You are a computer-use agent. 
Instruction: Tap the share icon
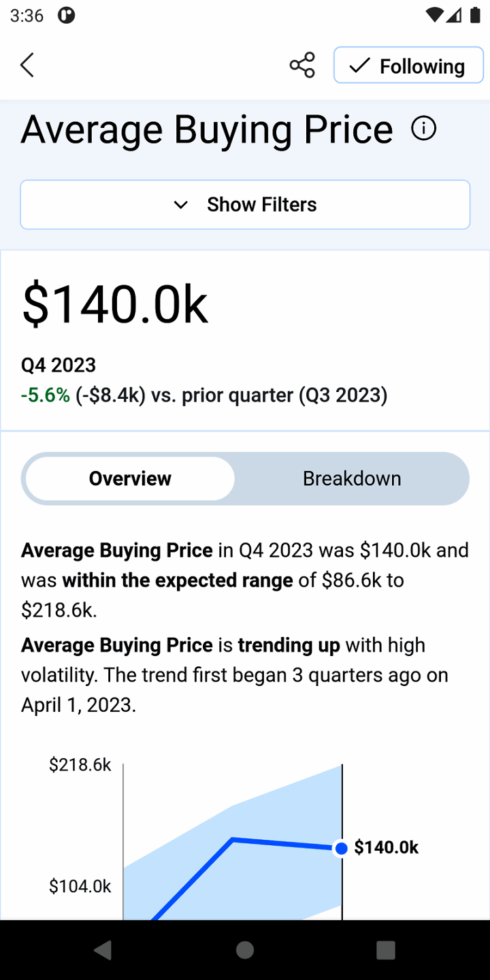302,65
